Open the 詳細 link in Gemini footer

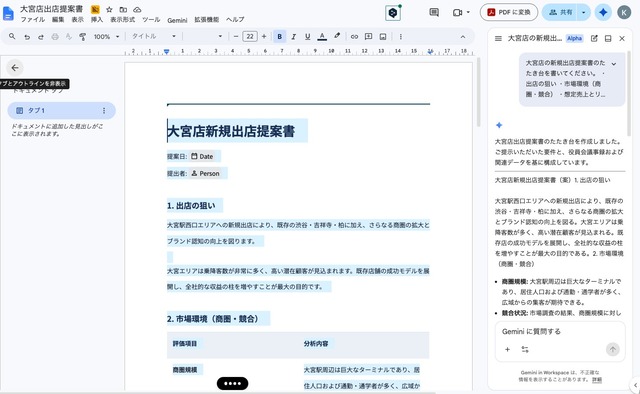(x=597, y=380)
